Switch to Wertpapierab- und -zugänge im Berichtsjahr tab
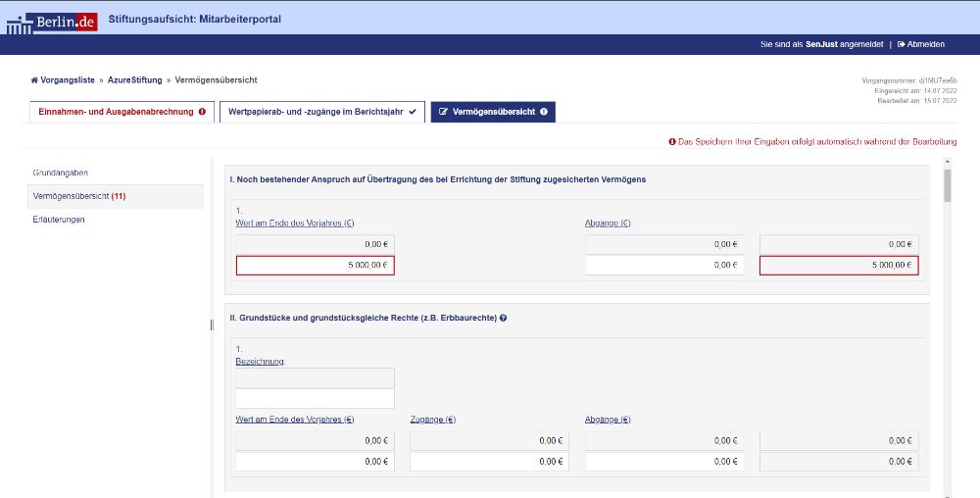This screenshot has width=980, height=498. [x=317, y=112]
